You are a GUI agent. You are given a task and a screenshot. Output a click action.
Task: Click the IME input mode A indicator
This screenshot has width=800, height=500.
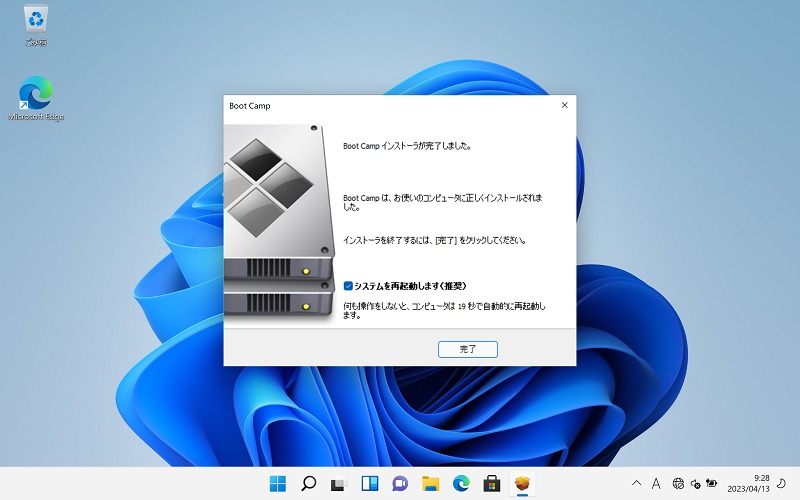[656, 483]
